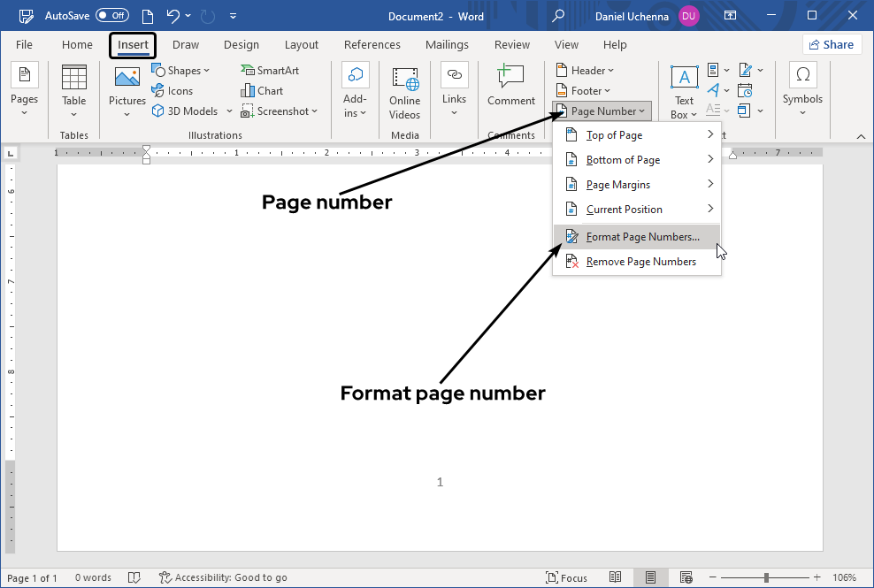This screenshot has height=588, width=874.
Task: Insert a SmartArt graphic
Action: point(270,69)
